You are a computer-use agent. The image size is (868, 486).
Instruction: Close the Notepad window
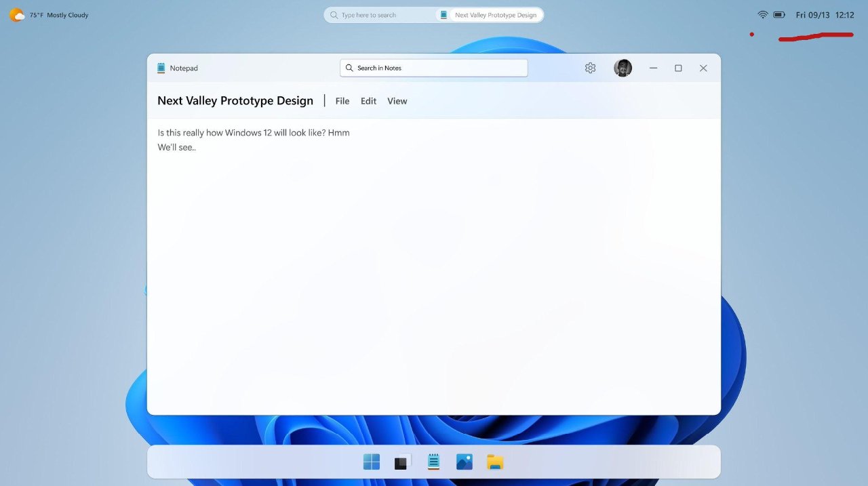coord(703,68)
